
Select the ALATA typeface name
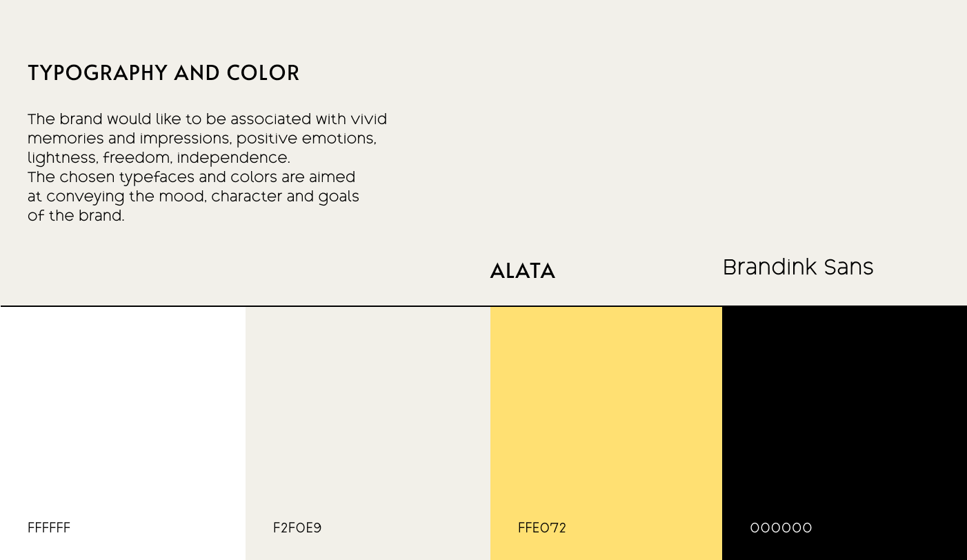tap(522, 272)
